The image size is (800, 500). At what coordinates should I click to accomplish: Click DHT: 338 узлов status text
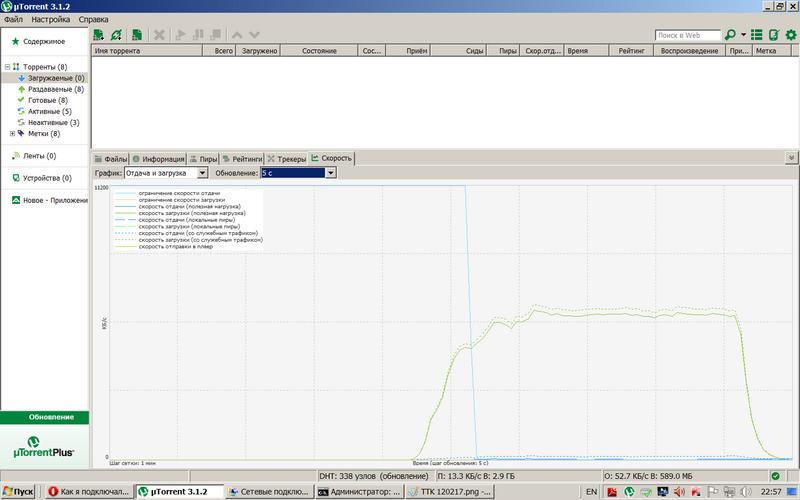point(373,476)
